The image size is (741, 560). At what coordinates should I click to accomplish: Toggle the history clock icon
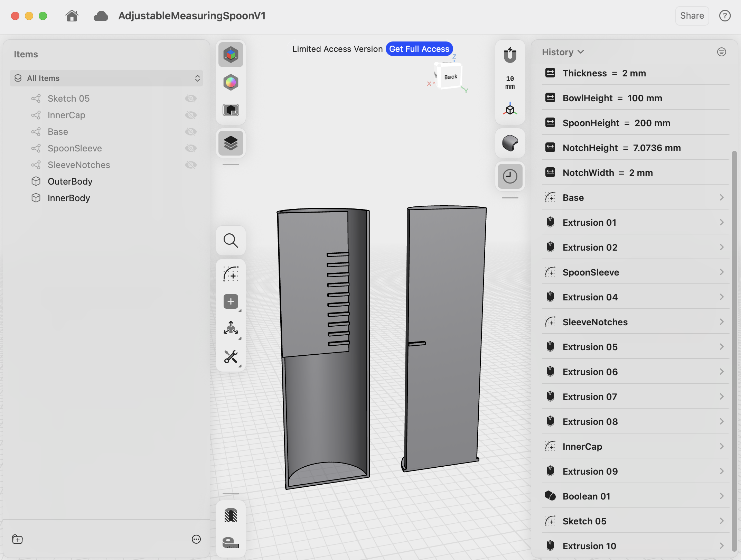pos(510,176)
